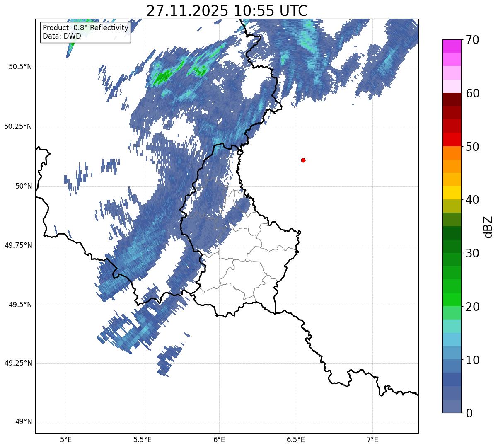
Task: Click the "5°E" longitude label
Action: pos(66,440)
